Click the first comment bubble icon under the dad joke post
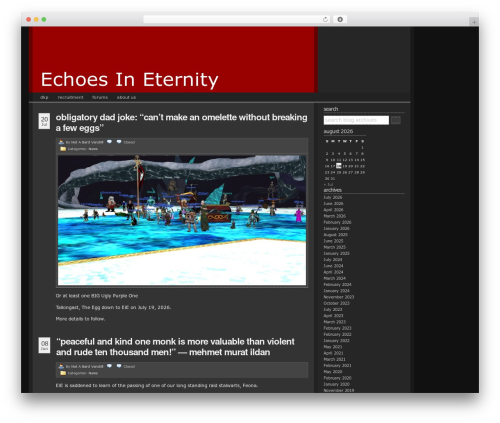This screenshot has height=423, width=500. pyautogui.click(x=109, y=142)
